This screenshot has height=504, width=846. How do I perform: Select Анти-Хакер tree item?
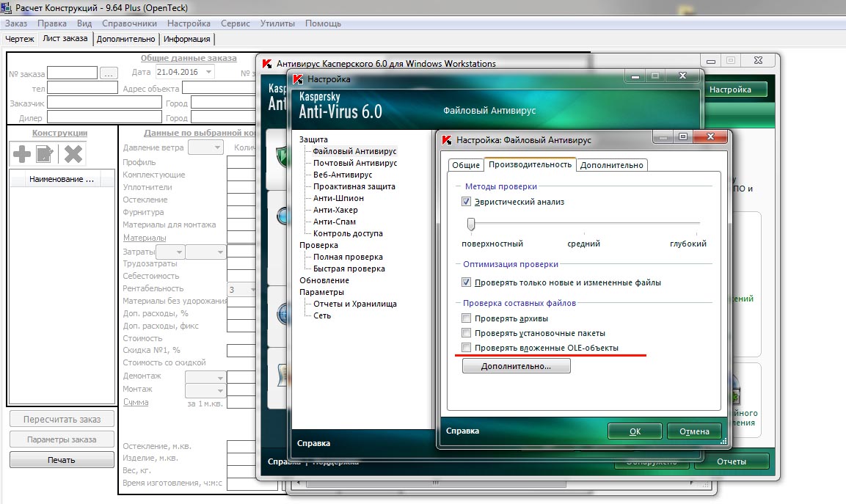335,210
